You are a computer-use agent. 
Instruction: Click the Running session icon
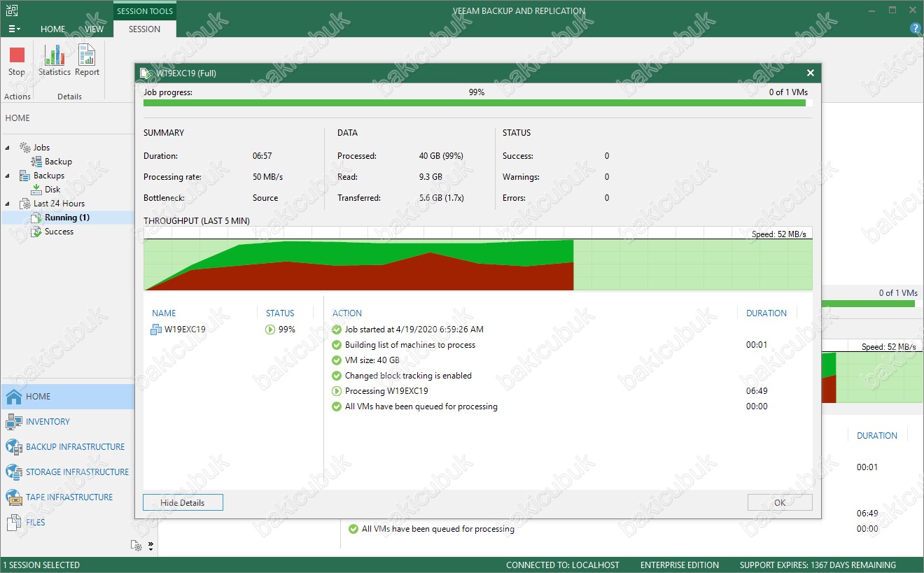(x=36, y=218)
